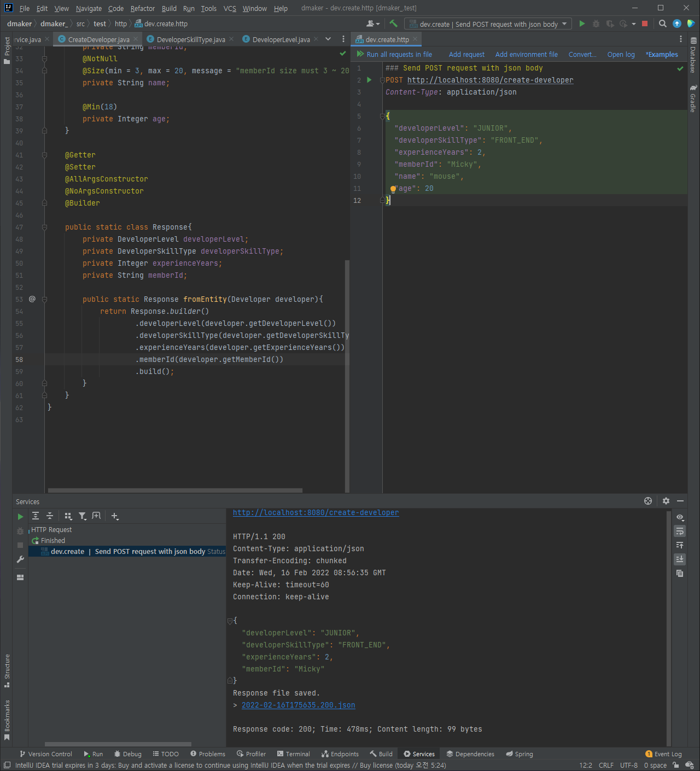Open left editor tab options kebab menu
700x771 pixels.
click(343, 39)
